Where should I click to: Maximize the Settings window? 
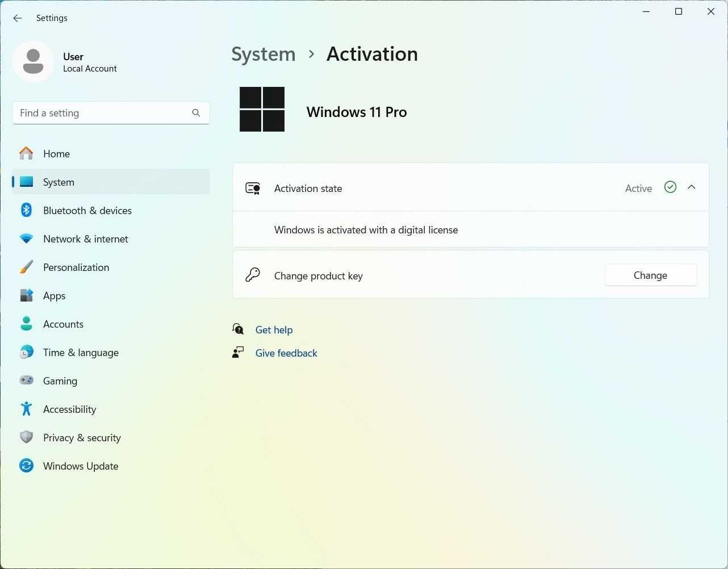click(x=679, y=11)
